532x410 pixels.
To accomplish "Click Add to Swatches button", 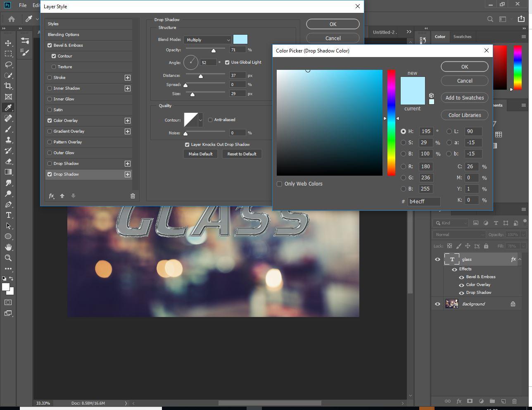I will [x=465, y=98].
